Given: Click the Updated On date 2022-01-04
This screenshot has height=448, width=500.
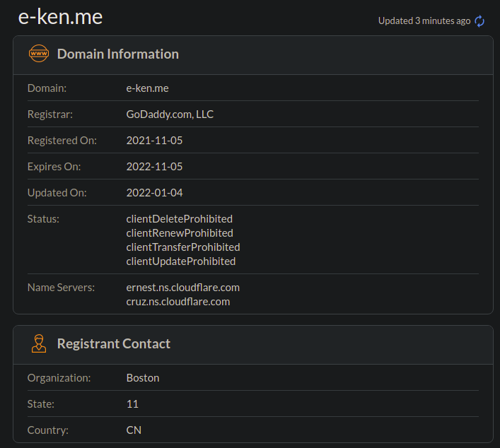Looking at the screenshot, I should coord(154,193).
